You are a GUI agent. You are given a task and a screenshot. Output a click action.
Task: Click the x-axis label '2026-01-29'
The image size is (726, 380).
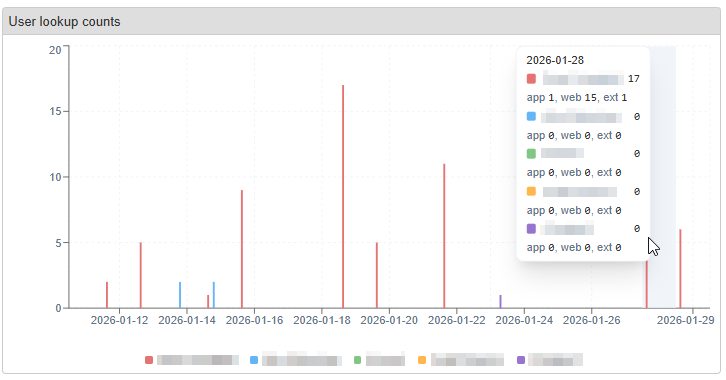(x=686, y=320)
